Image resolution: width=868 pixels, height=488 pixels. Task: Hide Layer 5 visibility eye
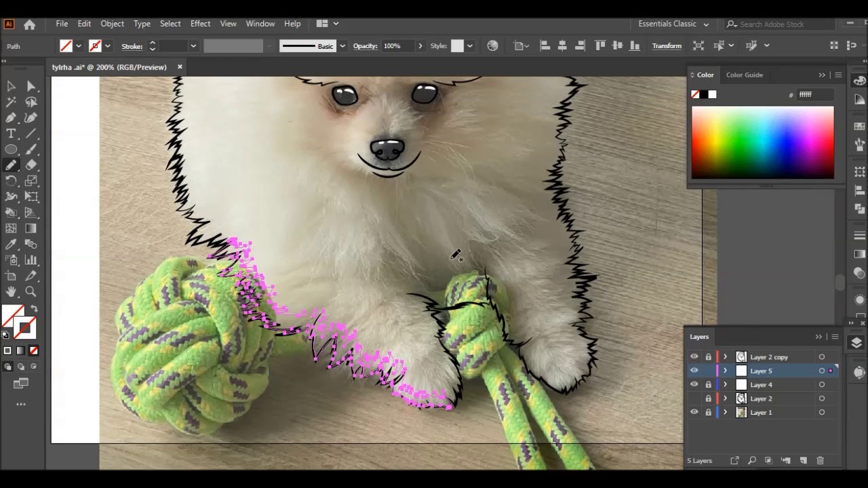point(694,371)
